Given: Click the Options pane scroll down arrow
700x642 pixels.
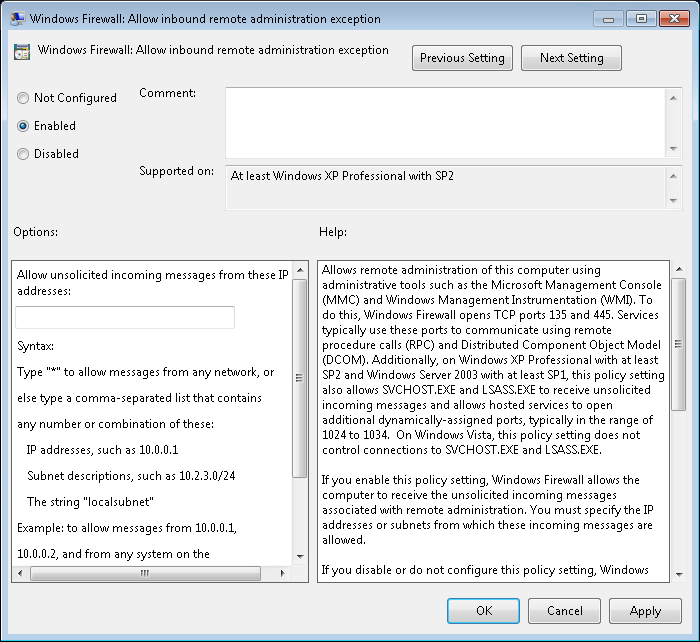Looking at the screenshot, I should coord(300,556).
